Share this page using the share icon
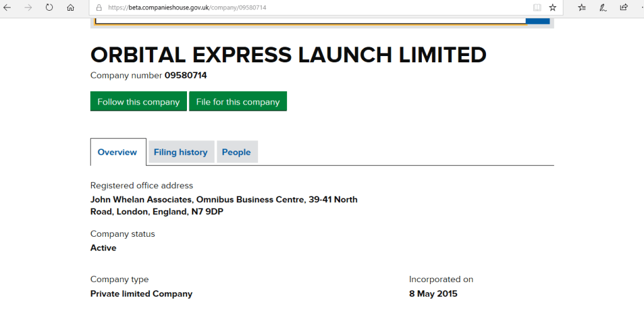The image size is (644, 330). (624, 8)
